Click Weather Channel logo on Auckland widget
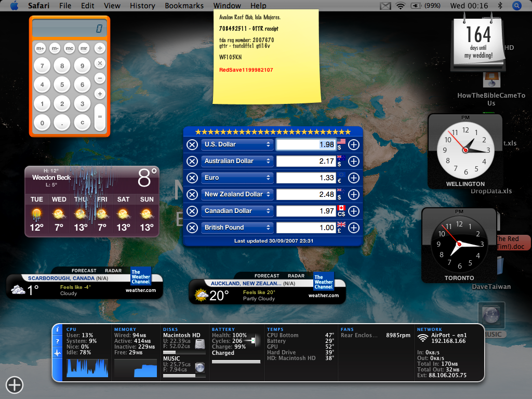The image size is (532, 399). [x=324, y=282]
